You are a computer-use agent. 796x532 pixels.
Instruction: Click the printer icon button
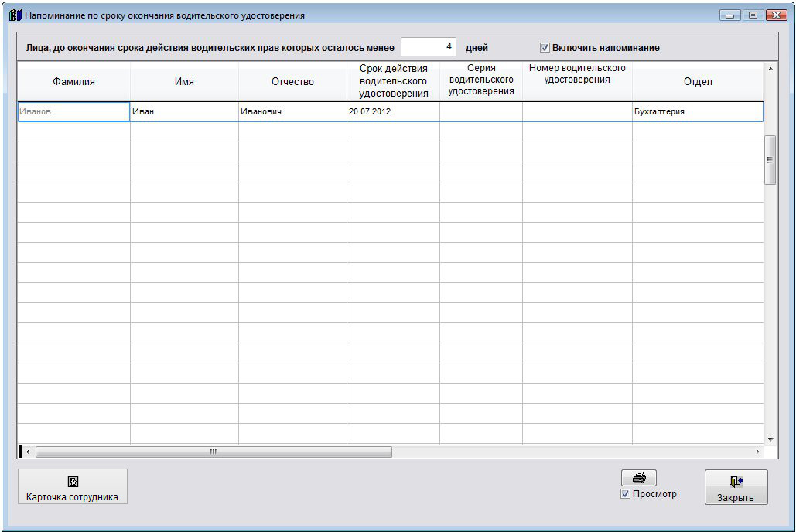click(x=638, y=478)
